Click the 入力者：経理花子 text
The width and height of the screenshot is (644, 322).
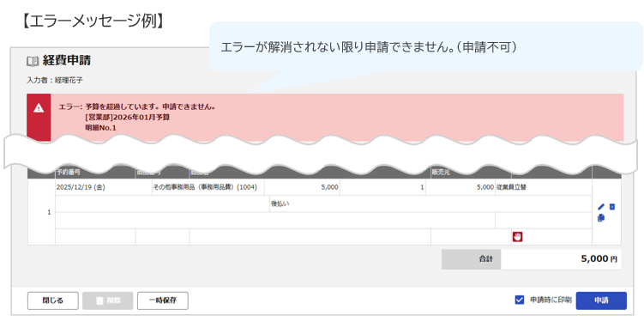coord(55,80)
